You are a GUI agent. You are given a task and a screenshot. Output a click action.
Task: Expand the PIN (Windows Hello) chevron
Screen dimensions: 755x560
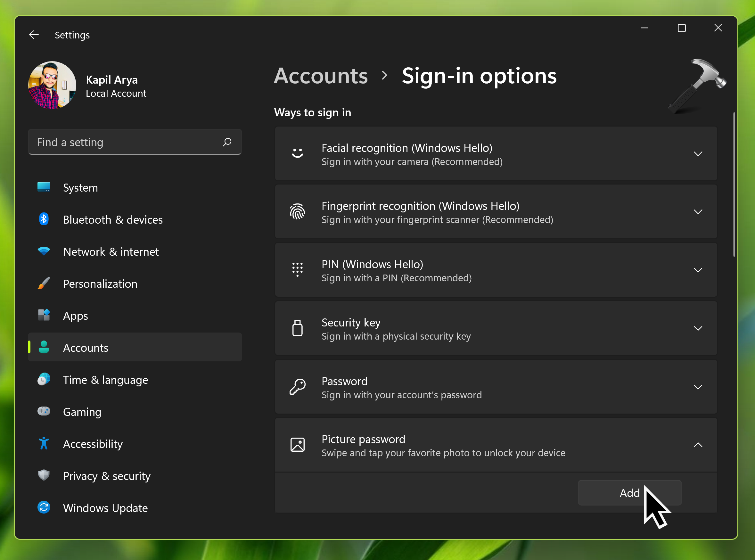coord(698,270)
